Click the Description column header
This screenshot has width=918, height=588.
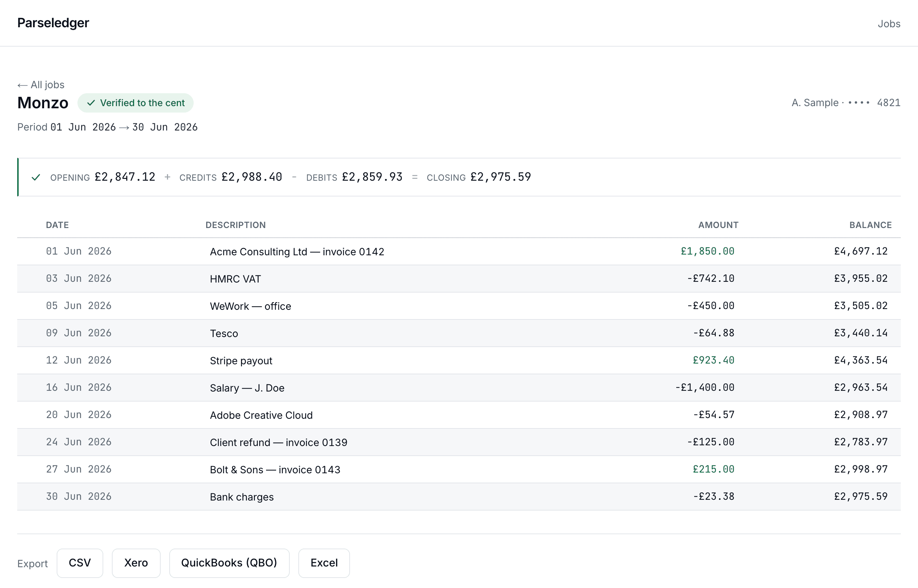coord(236,225)
